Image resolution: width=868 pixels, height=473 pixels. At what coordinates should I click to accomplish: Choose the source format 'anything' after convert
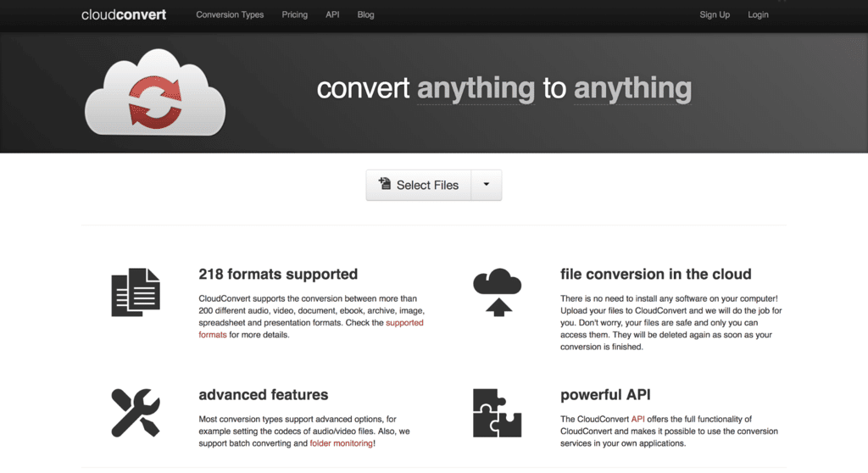[476, 89]
